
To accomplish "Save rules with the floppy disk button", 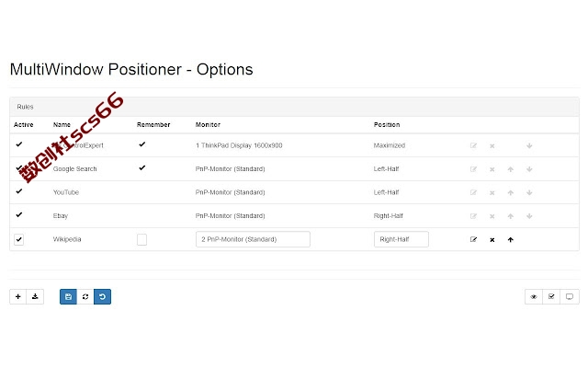I will [68, 296].
